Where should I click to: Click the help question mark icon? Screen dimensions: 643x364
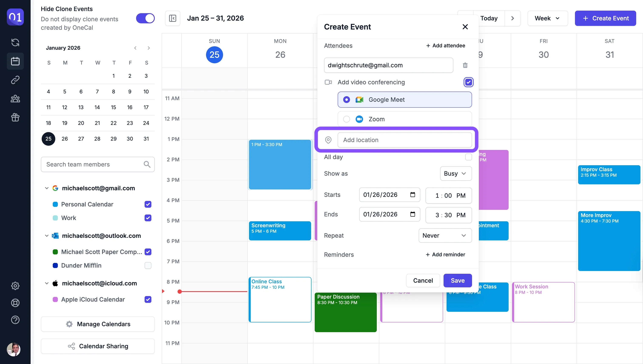point(15,320)
